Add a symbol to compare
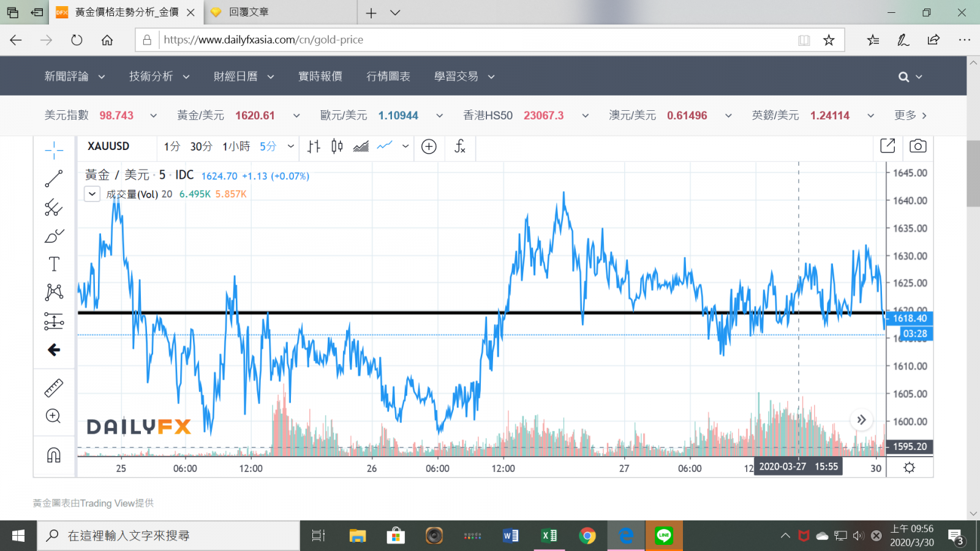980x551 pixels. pyautogui.click(x=429, y=146)
